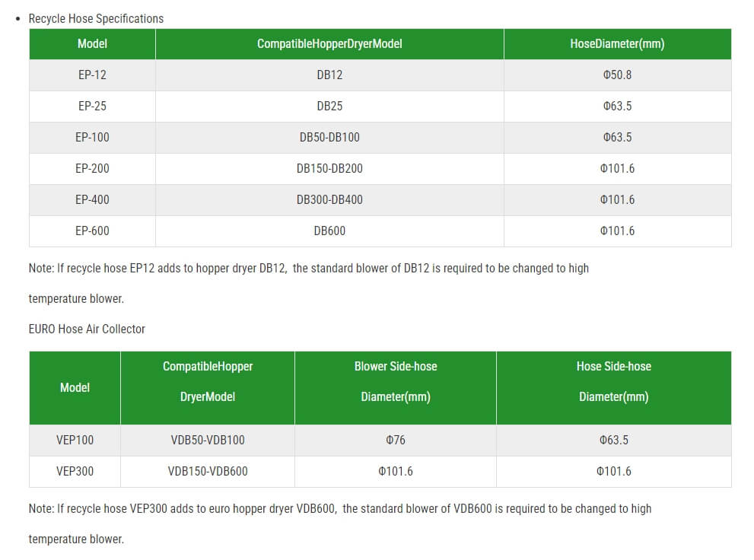
Task: Select the 'CompatibleHopper DryerModel' header in EURO table
Action: (208, 388)
